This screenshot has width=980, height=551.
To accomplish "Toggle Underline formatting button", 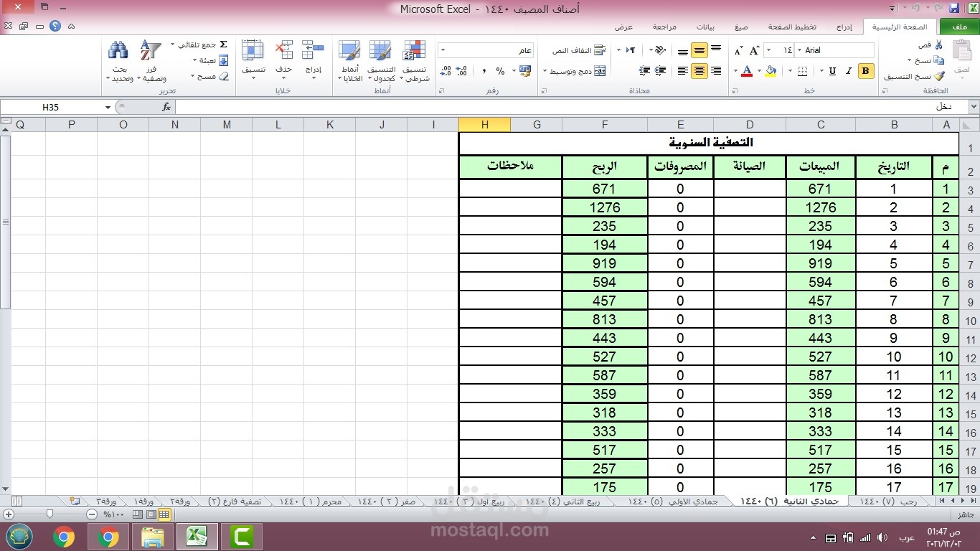I will tap(832, 70).
